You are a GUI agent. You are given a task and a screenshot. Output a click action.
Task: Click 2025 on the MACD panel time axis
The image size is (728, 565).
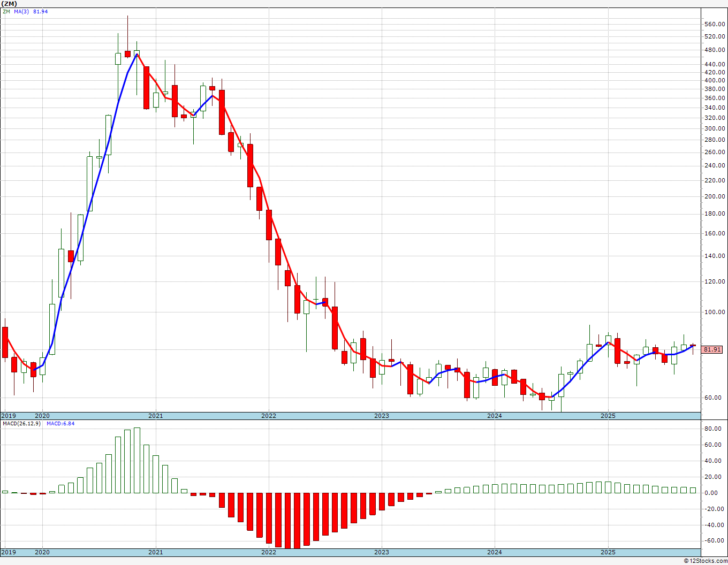608,552
